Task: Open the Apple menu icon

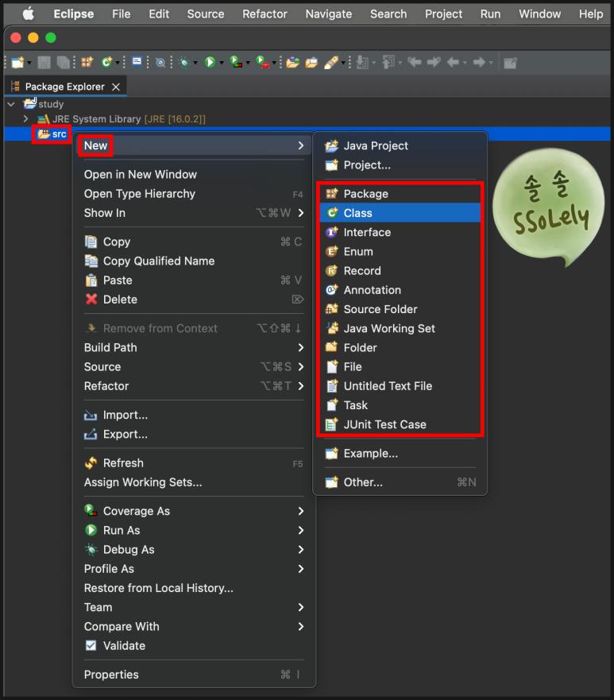Action: tap(29, 14)
